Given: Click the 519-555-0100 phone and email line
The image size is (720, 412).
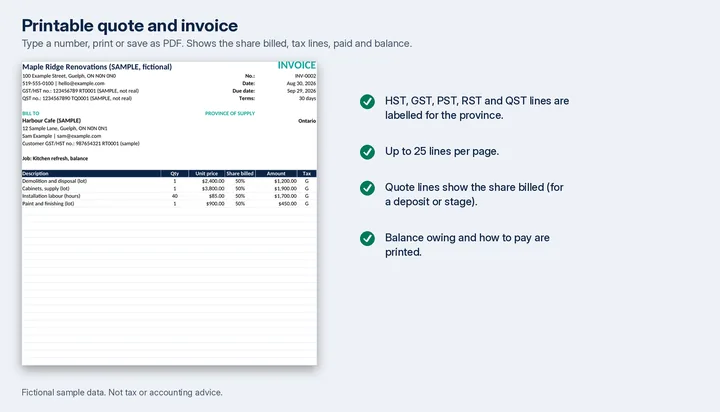Looking at the screenshot, I should [63, 84].
